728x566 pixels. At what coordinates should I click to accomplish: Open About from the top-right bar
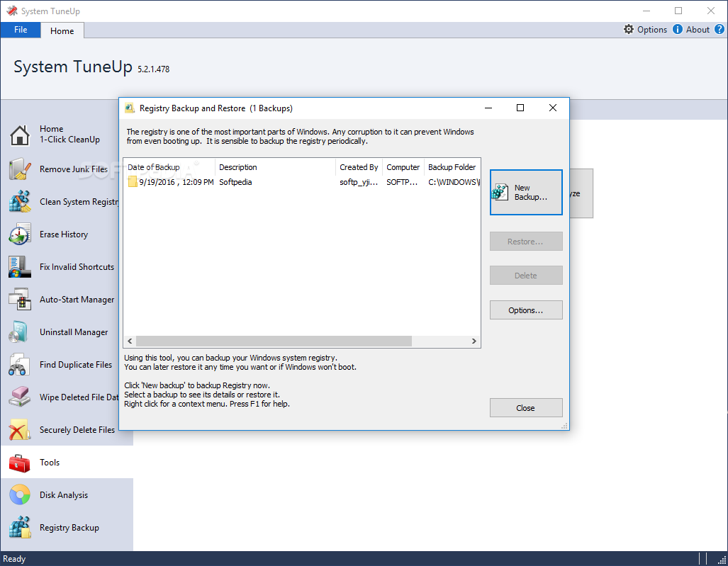691,29
